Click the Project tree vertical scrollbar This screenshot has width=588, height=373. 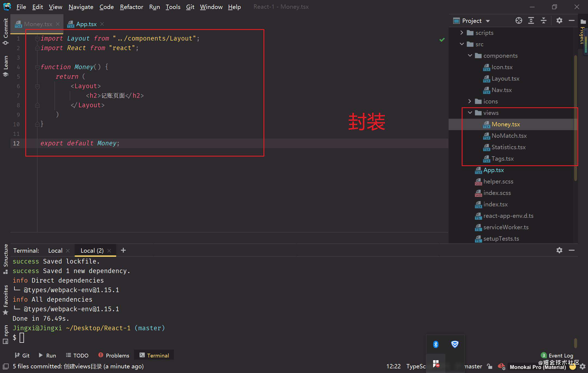point(575,118)
